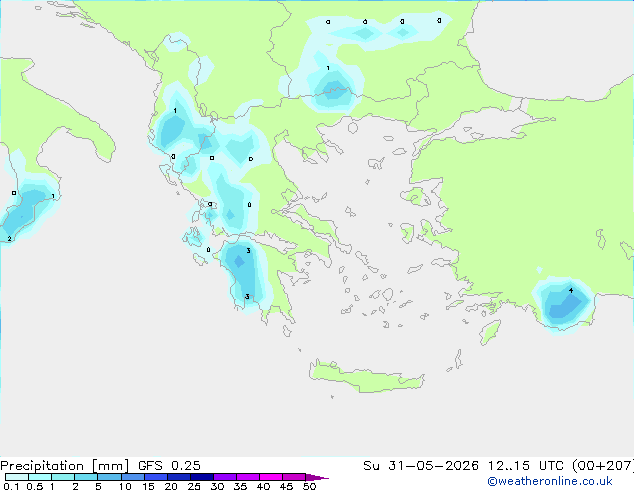Click the legend scale label '0.1'

pos(11,486)
